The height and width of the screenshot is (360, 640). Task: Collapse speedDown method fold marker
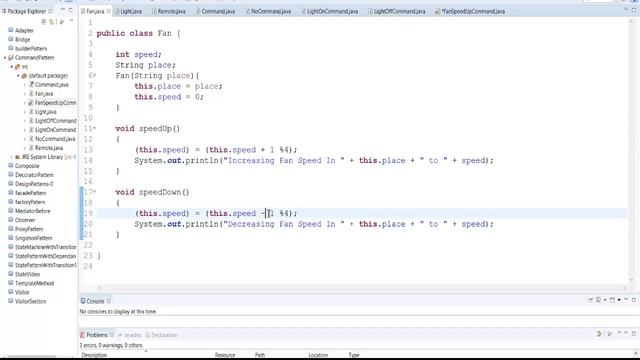[95, 192]
